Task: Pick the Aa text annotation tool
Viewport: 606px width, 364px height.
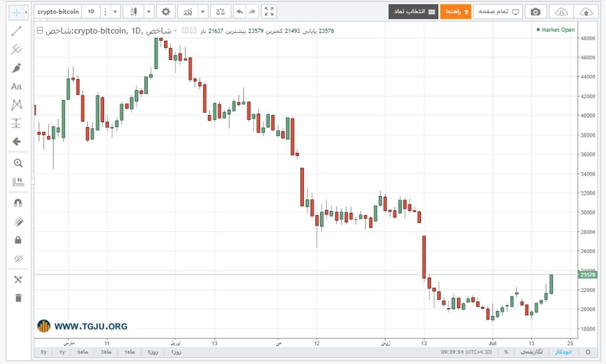Action: coord(16,86)
